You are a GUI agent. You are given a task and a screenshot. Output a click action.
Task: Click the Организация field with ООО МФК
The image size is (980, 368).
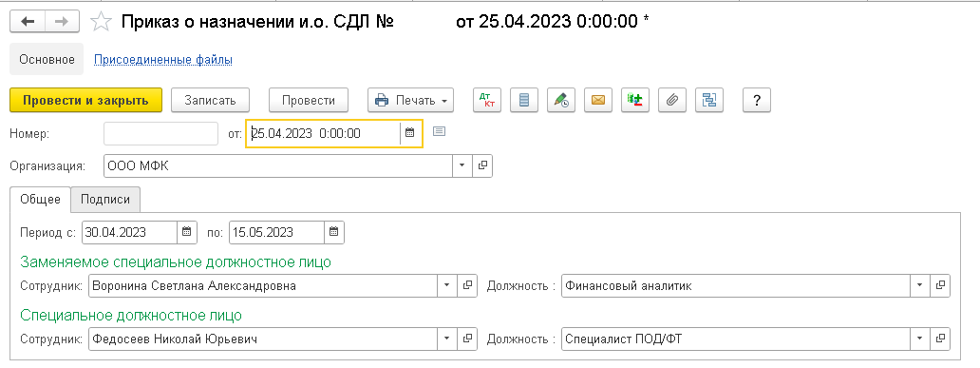coord(279,165)
